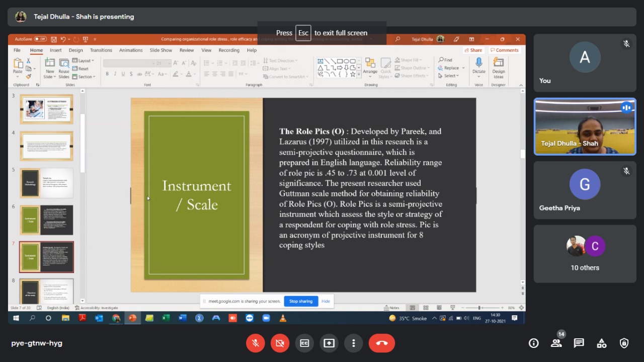Click the New Slide icon
The height and width of the screenshot is (362, 644).
[50, 68]
